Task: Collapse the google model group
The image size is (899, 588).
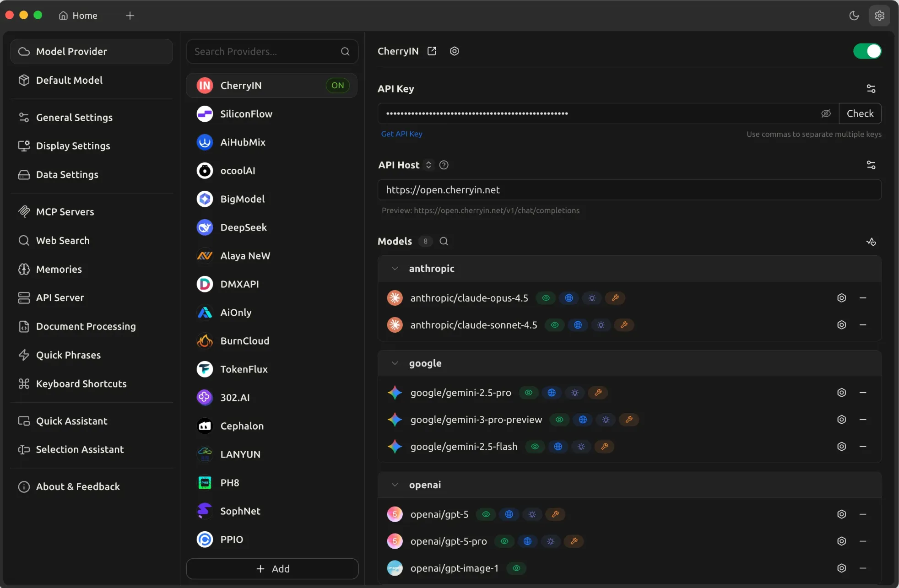Action: click(x=395, y=363)
